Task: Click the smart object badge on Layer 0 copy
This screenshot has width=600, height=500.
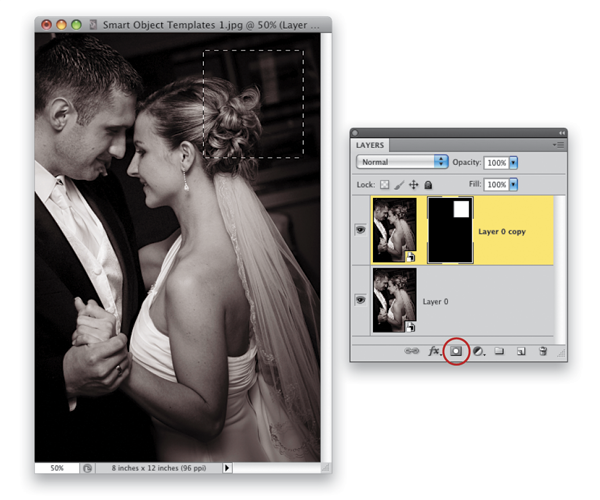Action: coord(410,257)
